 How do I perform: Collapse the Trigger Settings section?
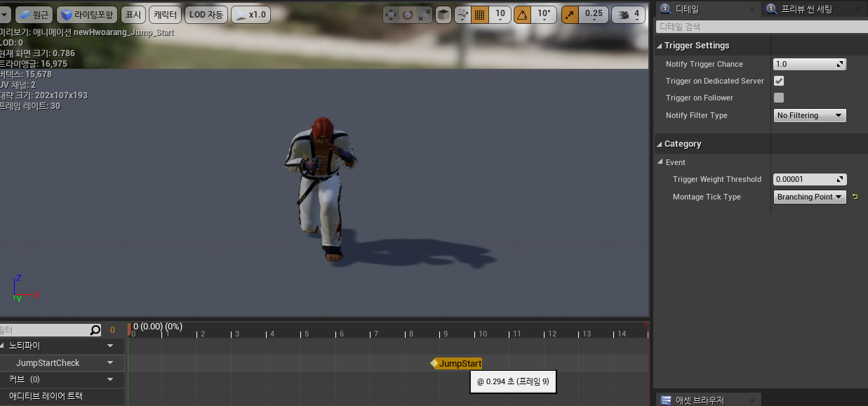[x=660, y=46]
